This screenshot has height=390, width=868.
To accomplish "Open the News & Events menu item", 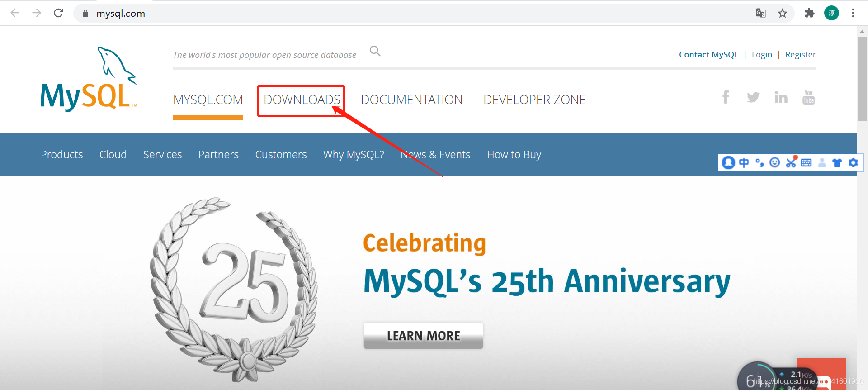I will (435, 155).
